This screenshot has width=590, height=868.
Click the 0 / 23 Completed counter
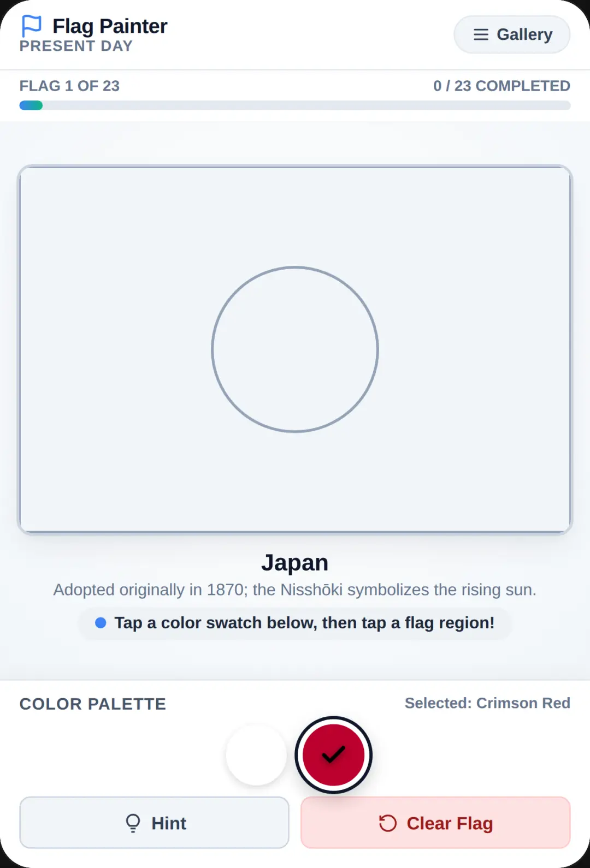point(501,86)
